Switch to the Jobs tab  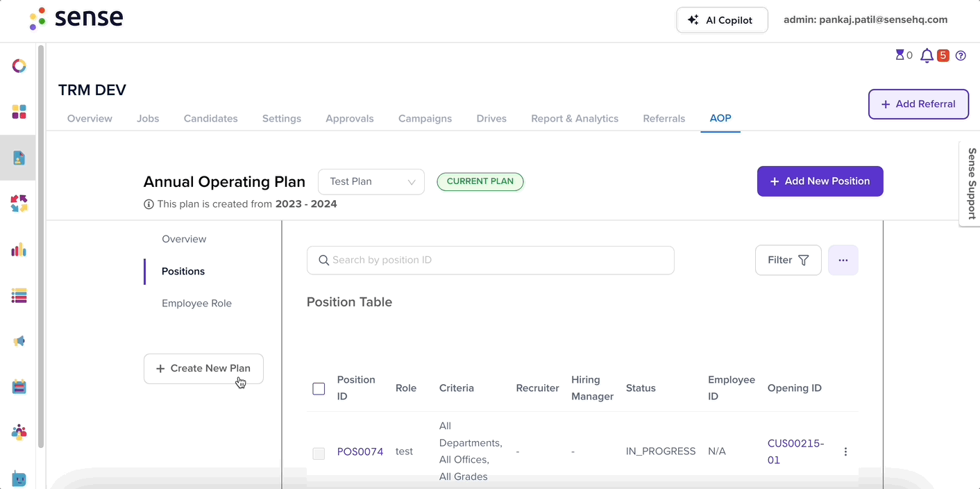[148, 119]
